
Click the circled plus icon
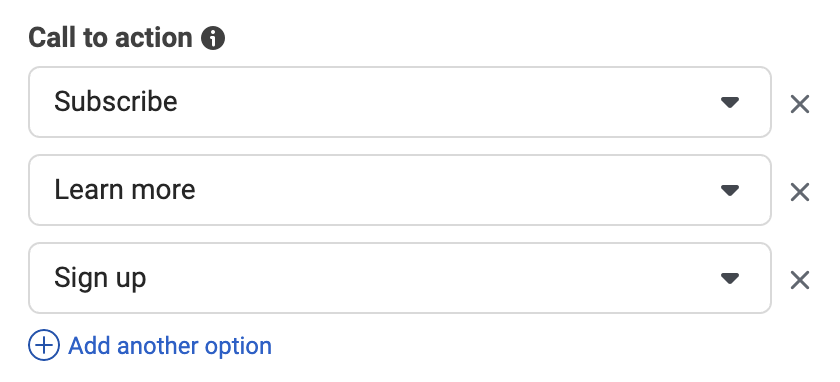tap(44, 345)
